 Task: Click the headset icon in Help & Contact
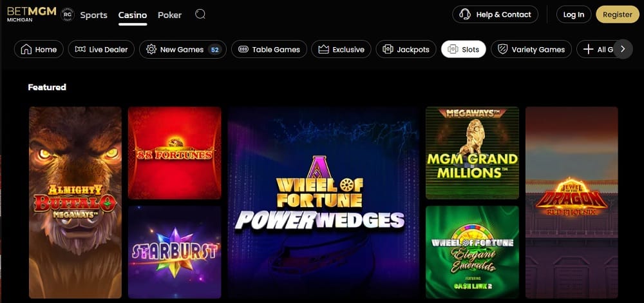465,14
